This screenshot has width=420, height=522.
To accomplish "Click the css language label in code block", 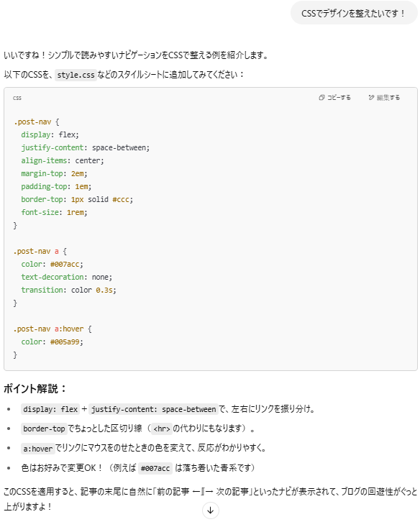I will [x=17, y=98].
